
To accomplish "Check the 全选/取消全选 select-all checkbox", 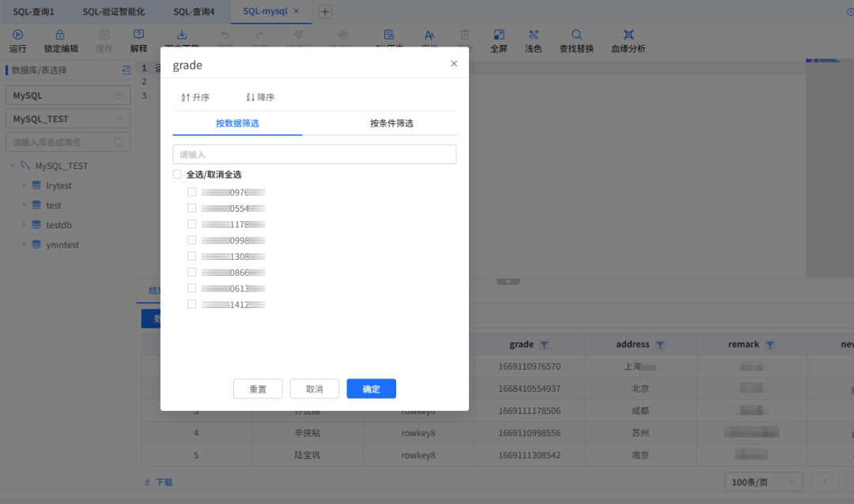I will (177, 174).
